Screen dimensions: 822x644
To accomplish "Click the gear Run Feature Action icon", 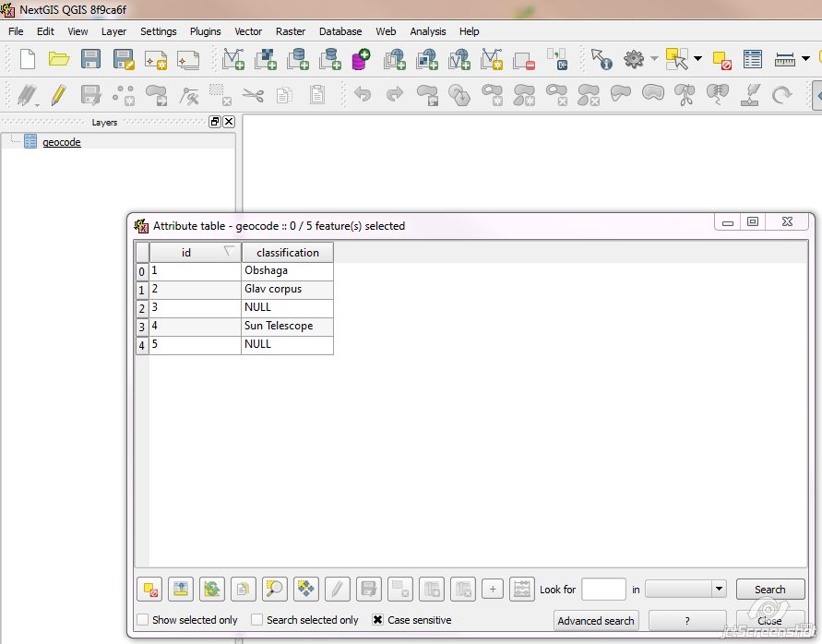I will (633, 59).
